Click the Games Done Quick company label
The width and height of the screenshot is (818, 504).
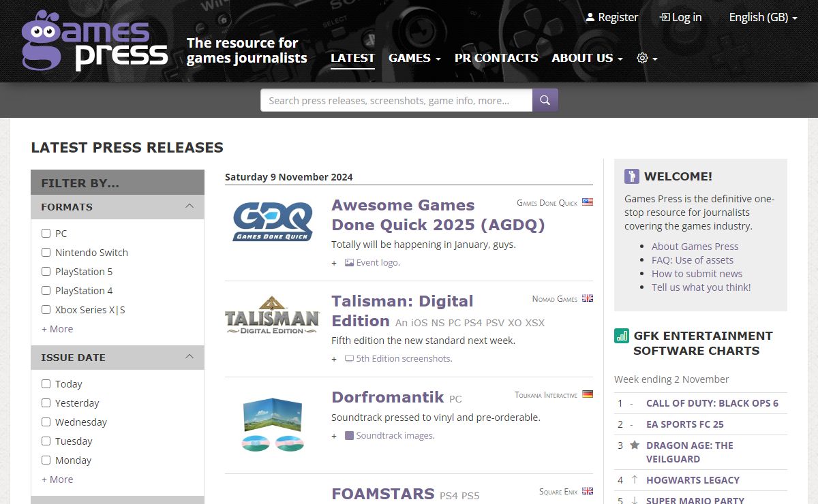[547, 203]
